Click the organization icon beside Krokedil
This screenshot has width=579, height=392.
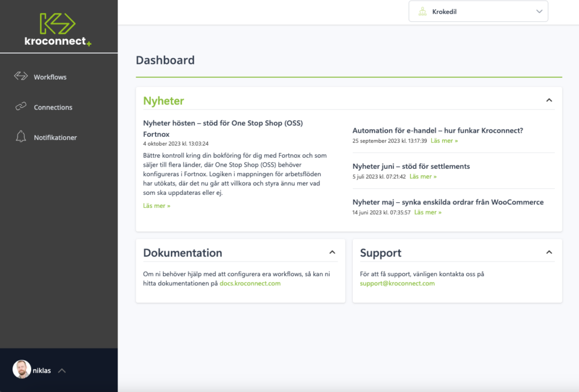coord(422,11)
